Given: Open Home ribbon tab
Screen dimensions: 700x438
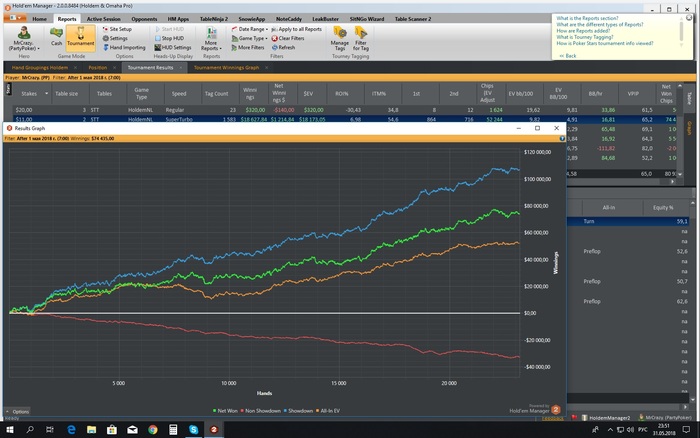Looking at the screenshot, I should [39, 19].
